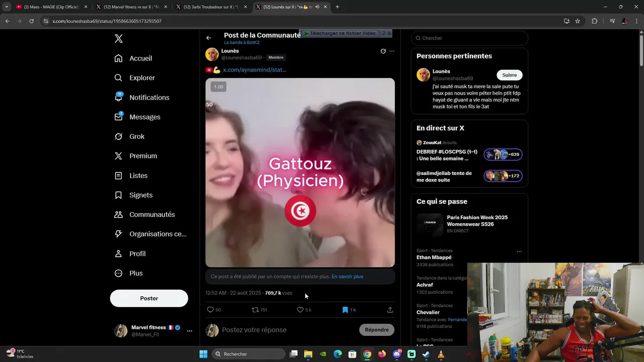Click Chrome back navigation arrow
Screen dimensions: 644x362
tap(7, 21)
